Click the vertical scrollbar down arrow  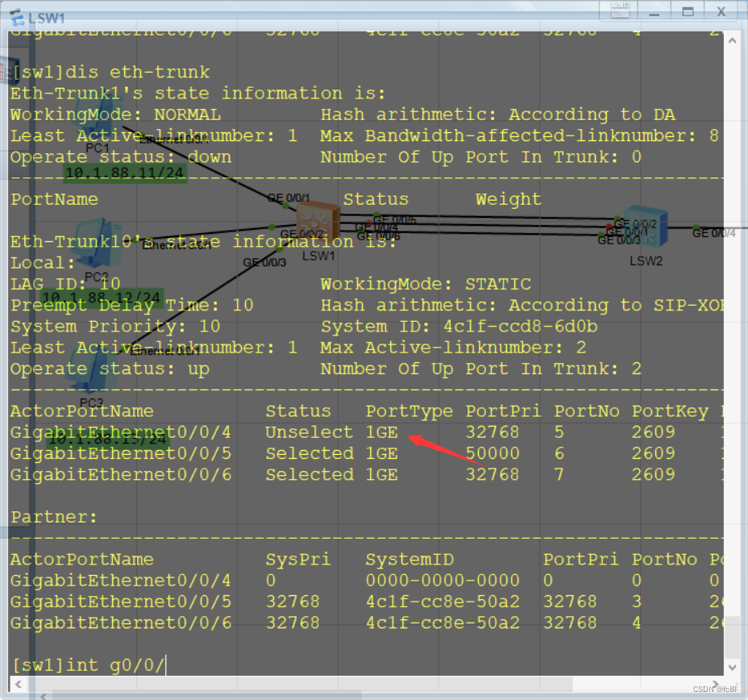[732, 668]
